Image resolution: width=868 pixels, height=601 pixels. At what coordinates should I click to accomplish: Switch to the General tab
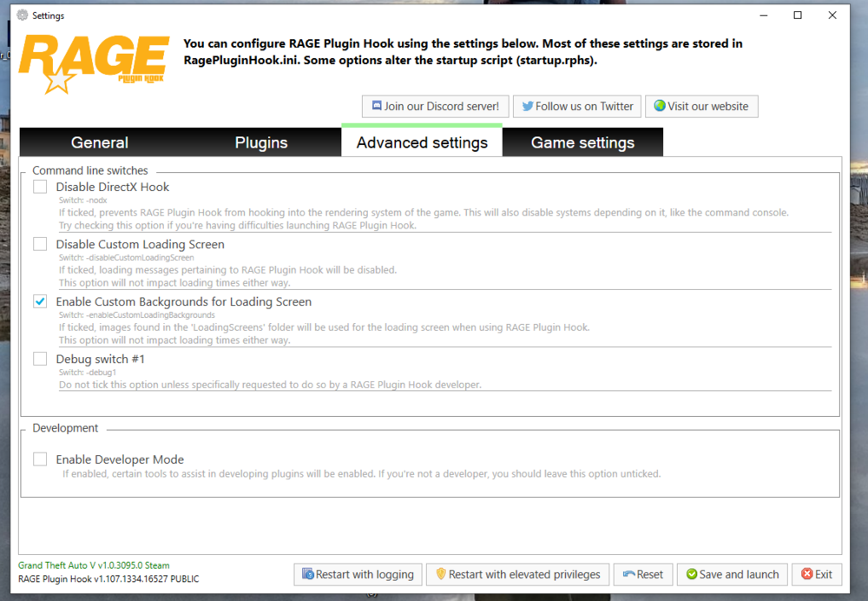pos(99,141)
